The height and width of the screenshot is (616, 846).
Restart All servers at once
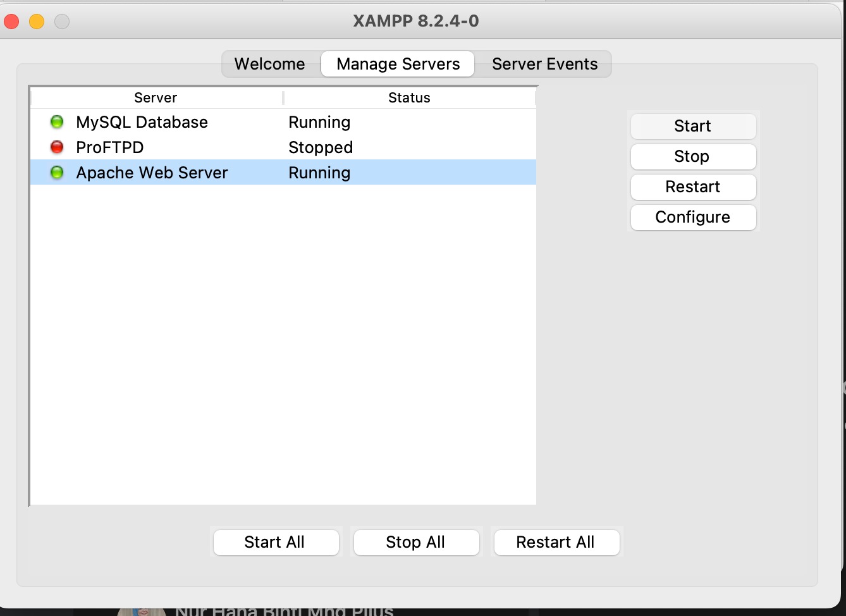(x=556, y=542)
